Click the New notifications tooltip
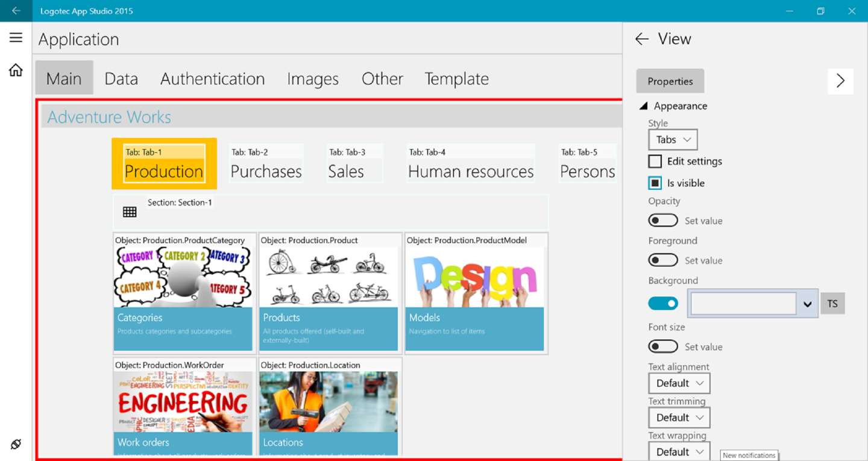This screenshot has height=461, width=868. 749,456
